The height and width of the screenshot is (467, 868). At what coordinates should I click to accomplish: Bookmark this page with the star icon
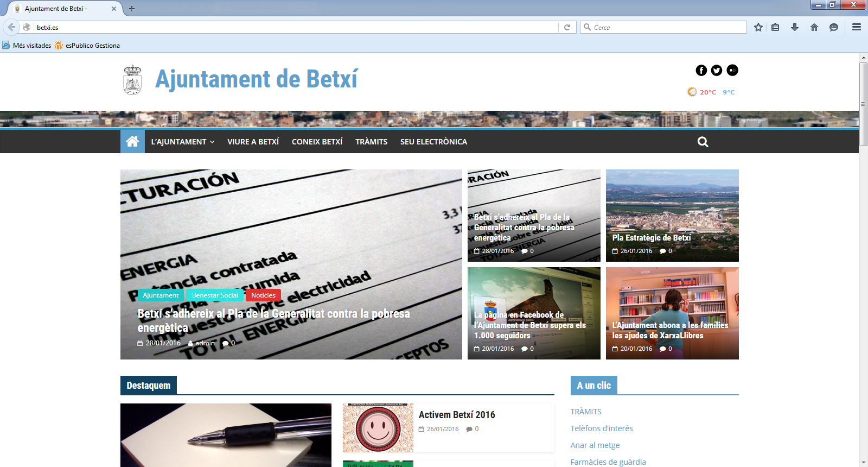(758, 27)
